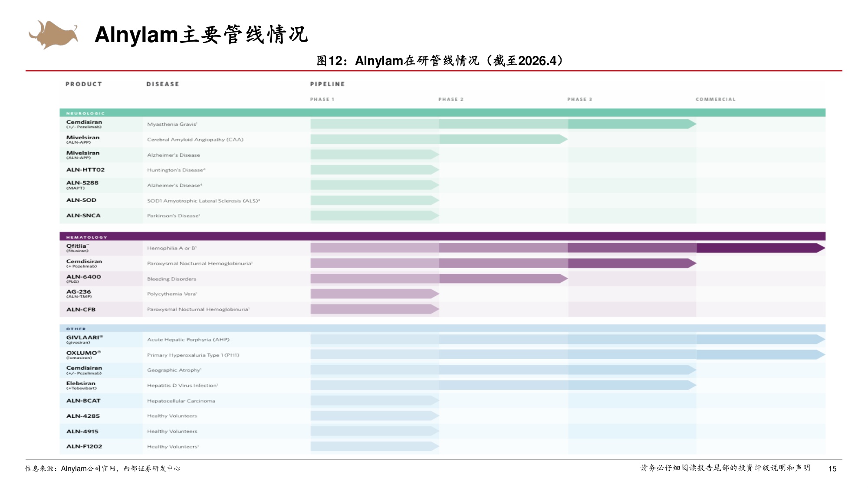Image resolution: width=868 pixels, height=488 pixels.
Task: Click the bull logo icon
Action: [x=53, y=34]
